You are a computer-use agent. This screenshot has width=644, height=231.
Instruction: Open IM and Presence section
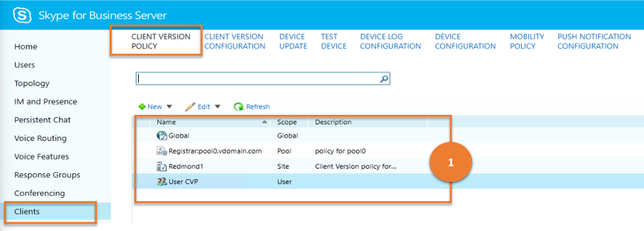[46, 102]
